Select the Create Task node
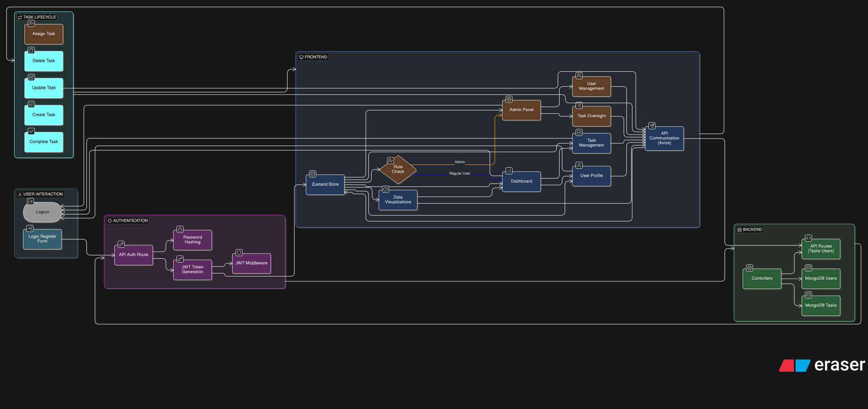Viewport: 868px width, 409px height. tap(44, 115)
